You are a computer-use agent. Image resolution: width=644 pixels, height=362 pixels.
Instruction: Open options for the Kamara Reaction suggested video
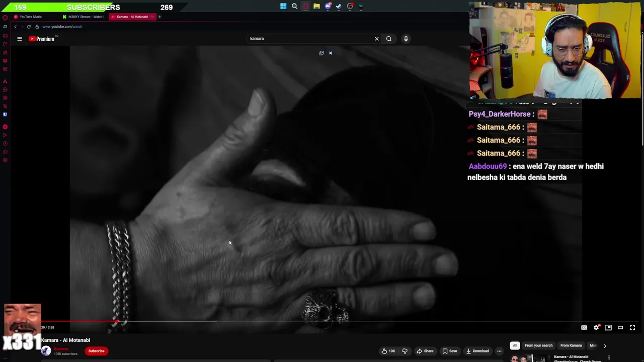coord(609,358)
